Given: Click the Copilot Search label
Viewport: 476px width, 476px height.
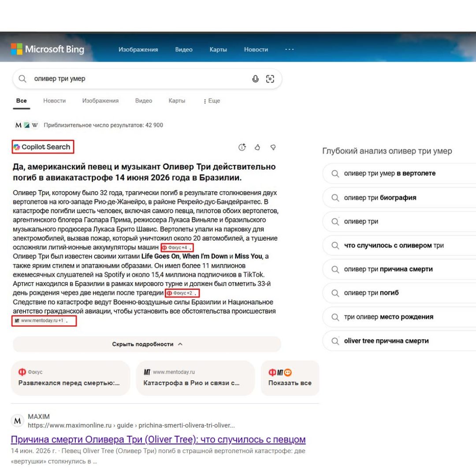Looking at the screenshot, I should 43,147.
